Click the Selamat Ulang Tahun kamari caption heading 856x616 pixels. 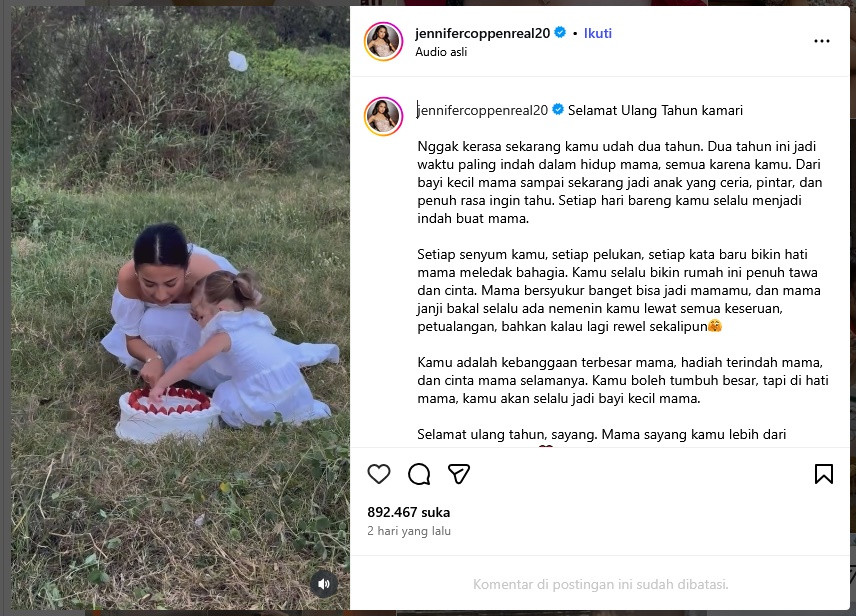[x=655, y=110]
